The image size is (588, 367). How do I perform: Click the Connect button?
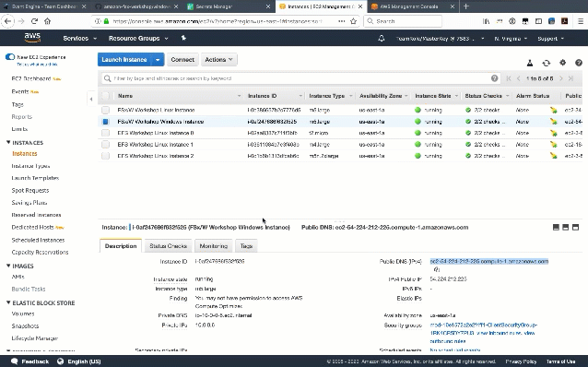click(x=182, y=59)
